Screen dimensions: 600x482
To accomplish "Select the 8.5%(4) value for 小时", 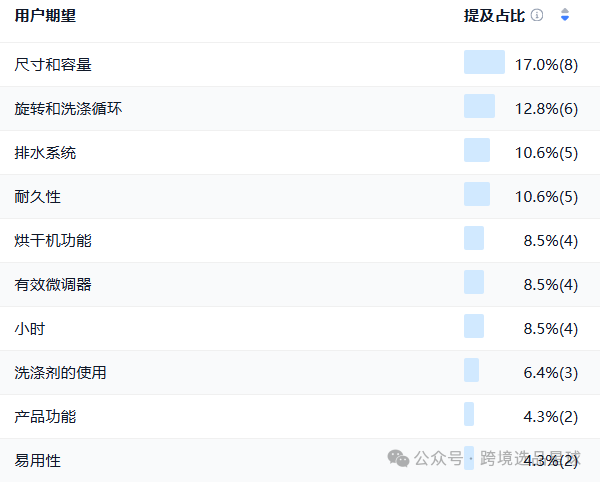I will (551, 329).
